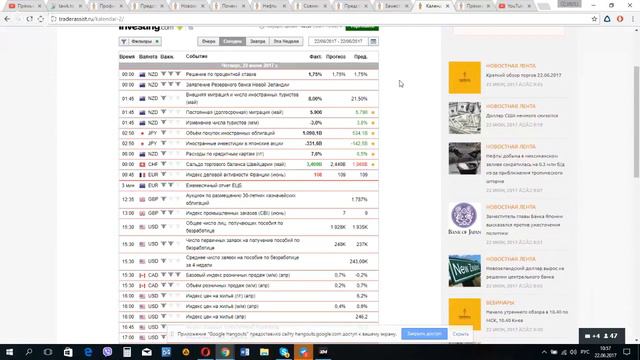640x360 pixels.
Task: Go back with browser back arrow
Action: pos(7,19)
